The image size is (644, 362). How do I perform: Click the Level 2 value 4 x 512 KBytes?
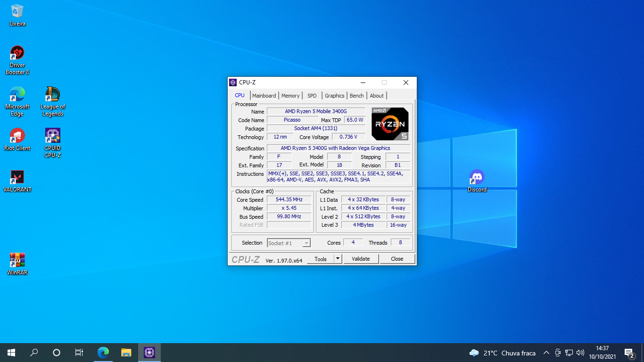point(363,216)
